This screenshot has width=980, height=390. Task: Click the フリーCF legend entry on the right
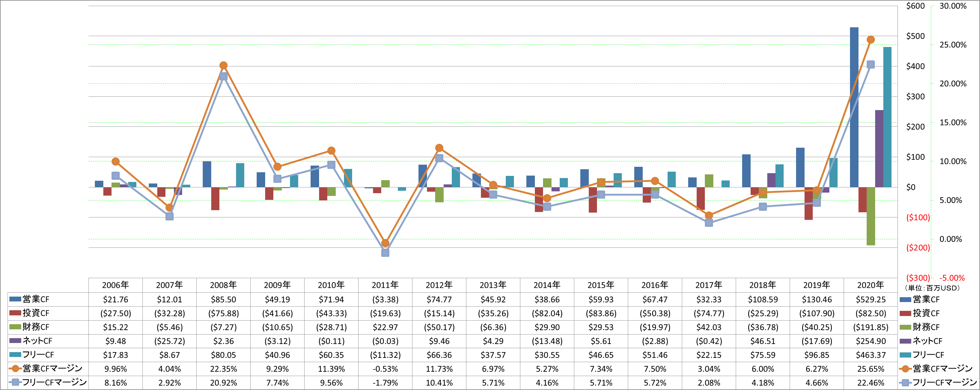coord(922,355)
